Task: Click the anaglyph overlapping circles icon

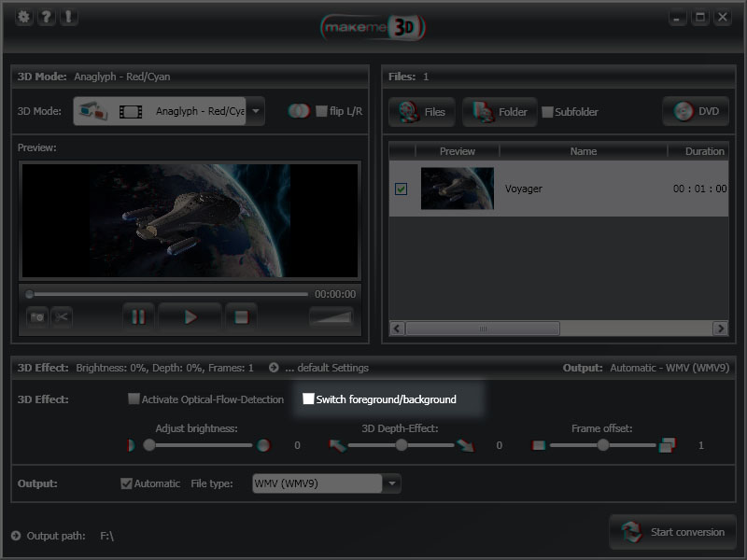Action: 299,111
